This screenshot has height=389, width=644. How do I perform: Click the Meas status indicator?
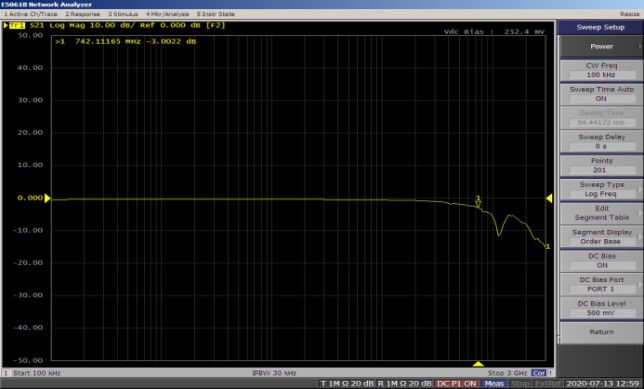[494, 384]
